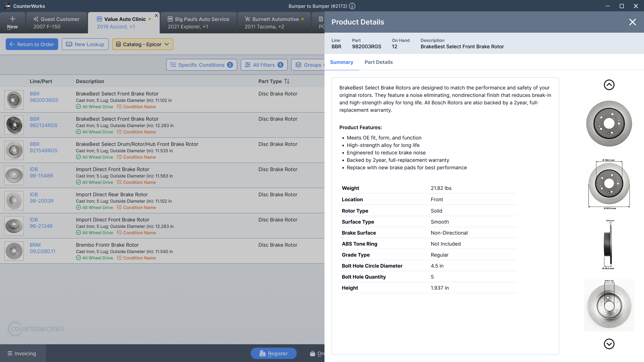644x362 pixels.
Task: Click the New Lookup button
Action: coord(85,44)
